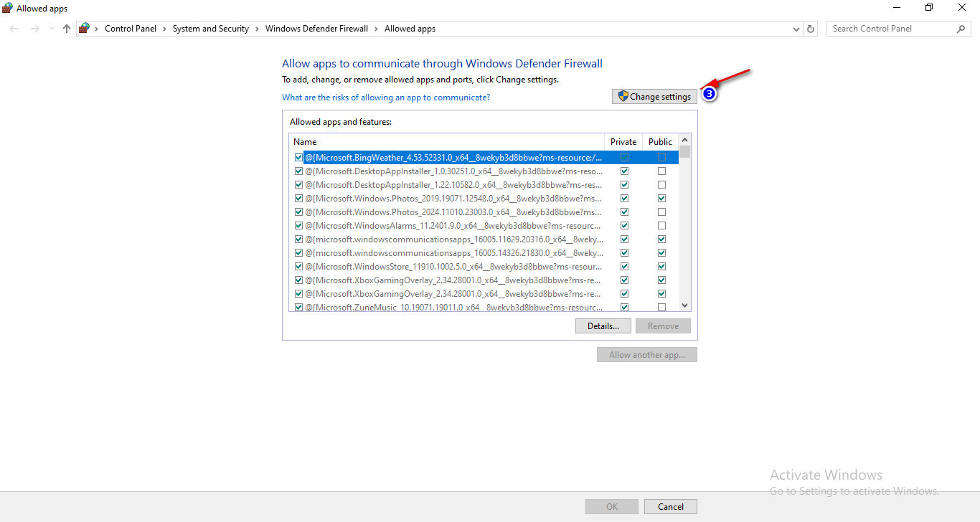Click the Private column header
This screenshot has width=980, height=522.
623,141
